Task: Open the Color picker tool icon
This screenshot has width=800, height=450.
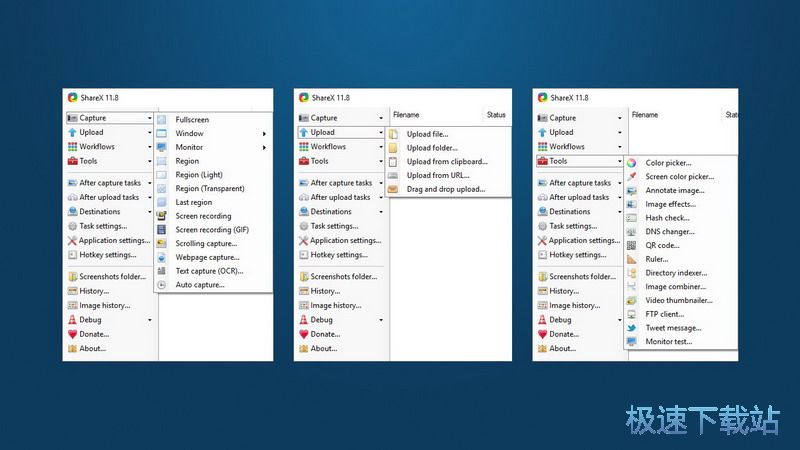Action: tap(631, 163)
